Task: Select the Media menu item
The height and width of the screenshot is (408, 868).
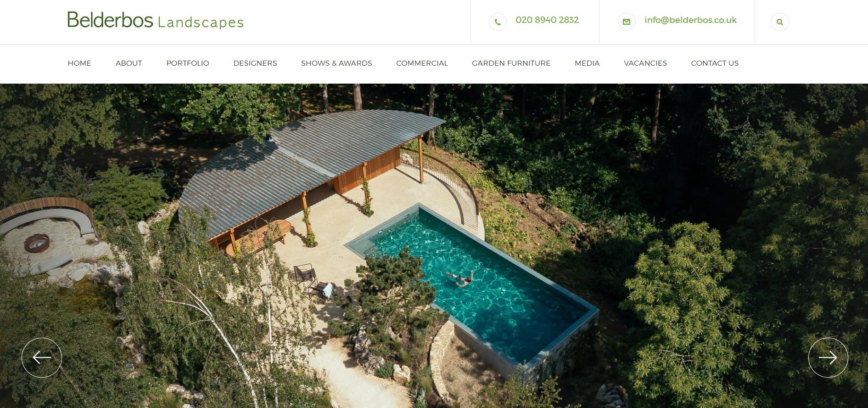Action: pyautogui.click(x=587, y=63)
